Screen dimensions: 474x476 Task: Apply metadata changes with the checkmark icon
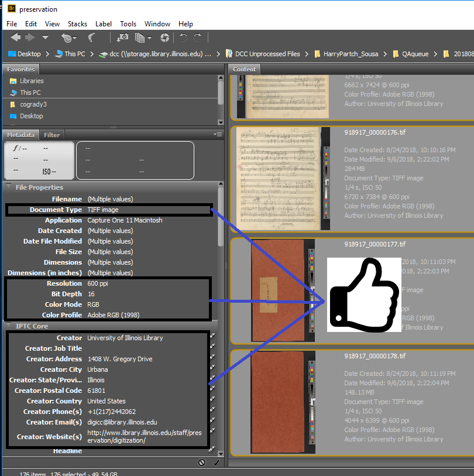click(215, 462)
